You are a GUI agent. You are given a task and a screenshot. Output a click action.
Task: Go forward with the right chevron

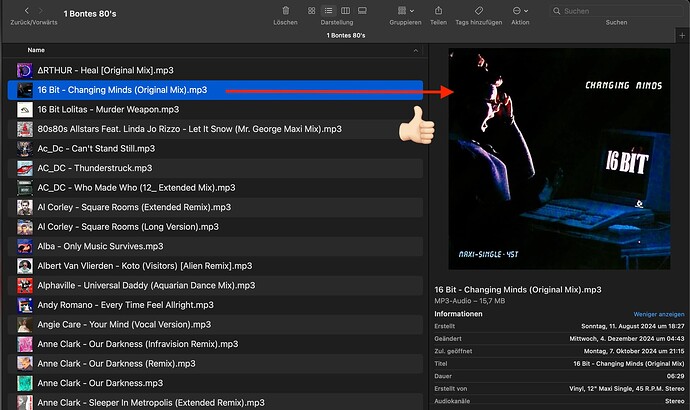[x=40, y=11]
